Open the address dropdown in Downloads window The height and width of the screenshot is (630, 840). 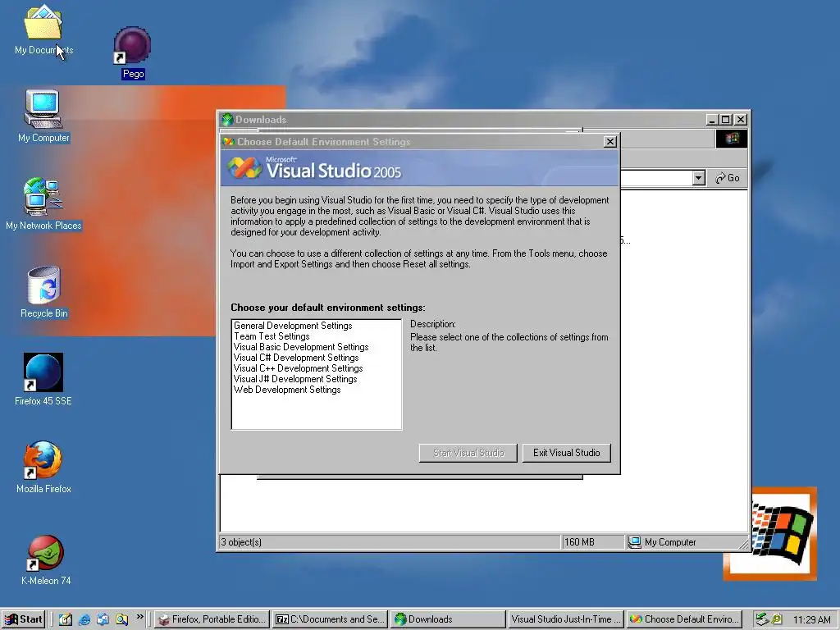tap(698, 178)
